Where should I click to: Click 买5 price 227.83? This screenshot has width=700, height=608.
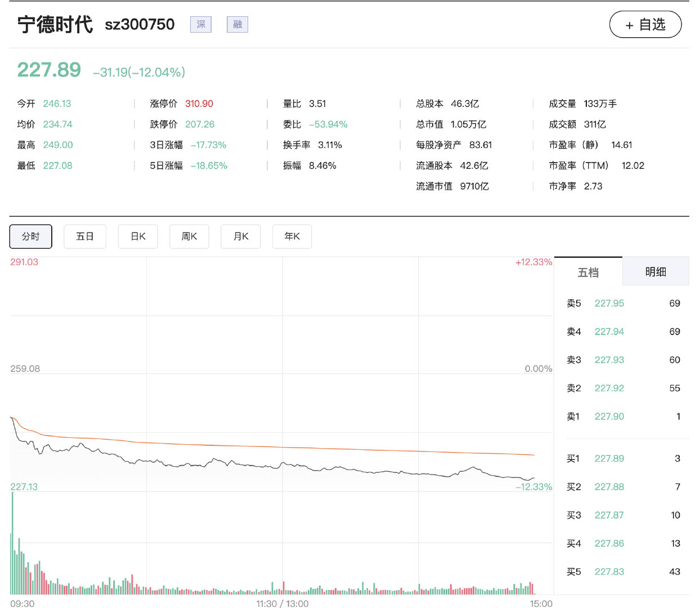tap(609, 571)
